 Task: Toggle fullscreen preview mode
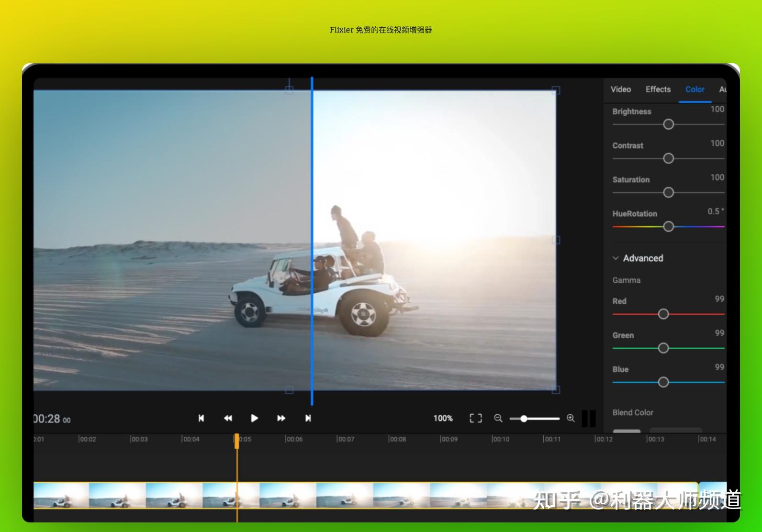(x=476, y=418)
